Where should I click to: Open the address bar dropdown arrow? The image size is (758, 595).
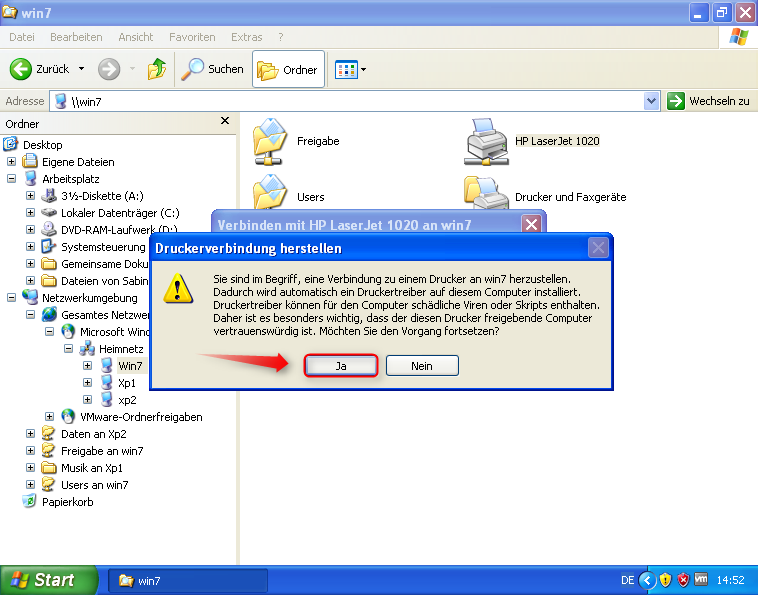(x=652, y=101)
